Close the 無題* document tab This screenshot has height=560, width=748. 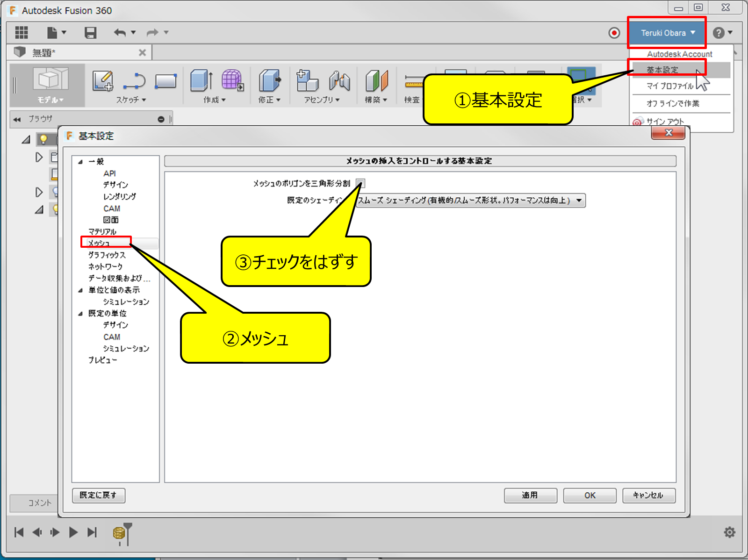(142, 53)
